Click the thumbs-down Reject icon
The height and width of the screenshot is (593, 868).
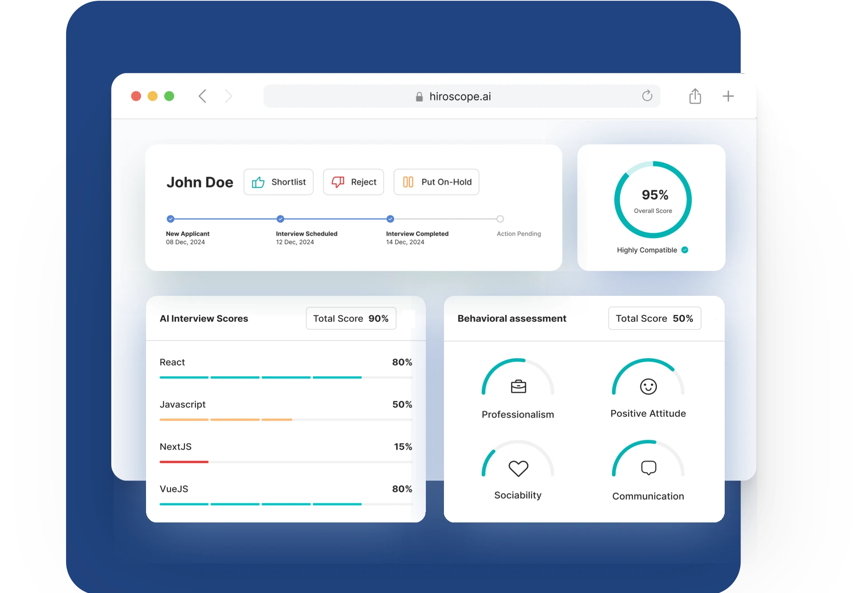point(339,182)
